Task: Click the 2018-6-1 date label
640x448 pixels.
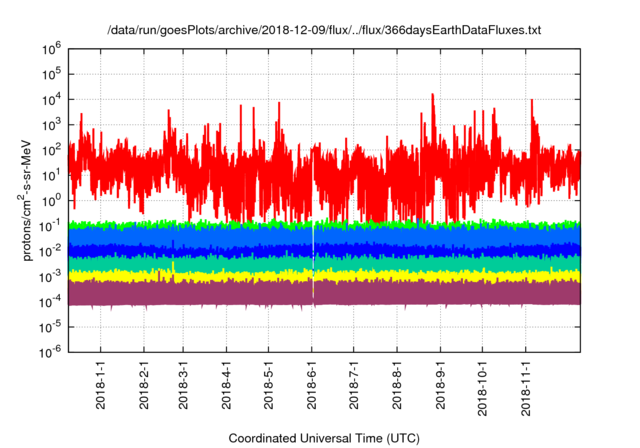Action: 311,385
